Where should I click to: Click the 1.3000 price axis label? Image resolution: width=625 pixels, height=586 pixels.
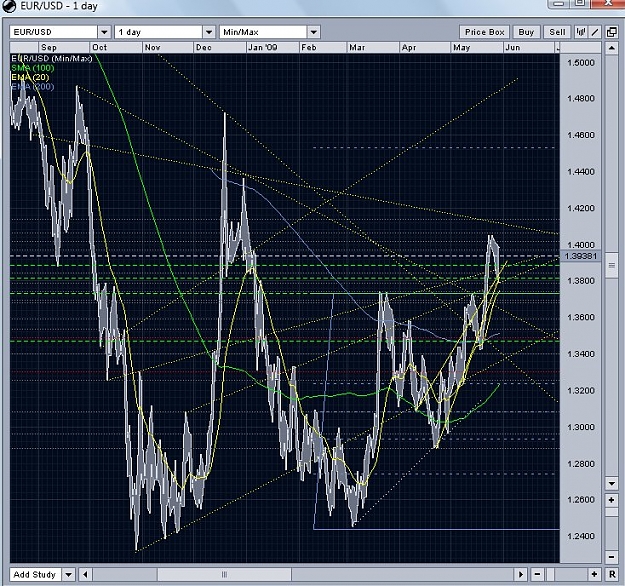point(581,427)
